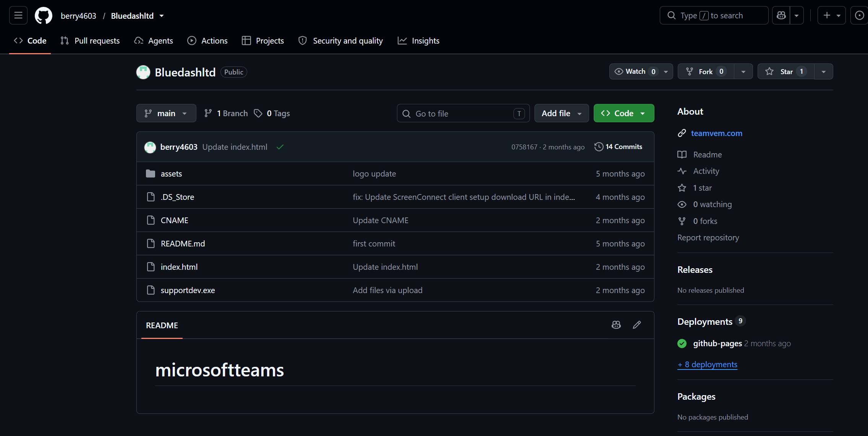Screen dimensions: 868x436
Task: Open the Issues circle icon in header
Action: pyautogui.click(x=859, y=16)
